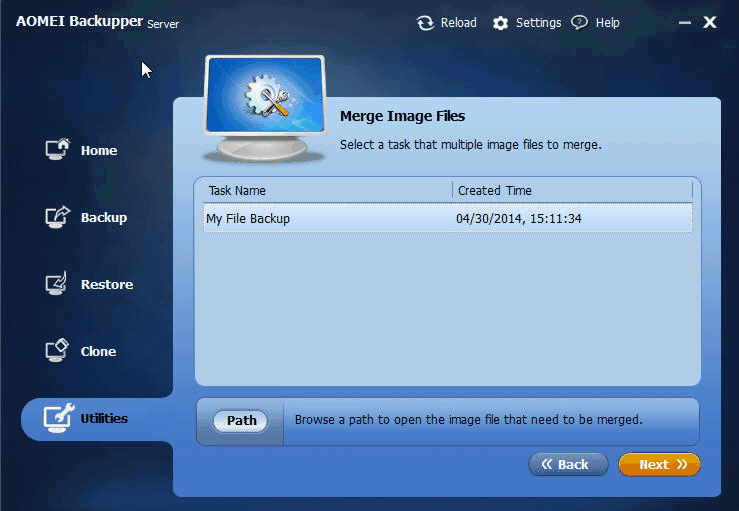Click the Utilities wrench monitor icon
739x511 pixels.
59,418
